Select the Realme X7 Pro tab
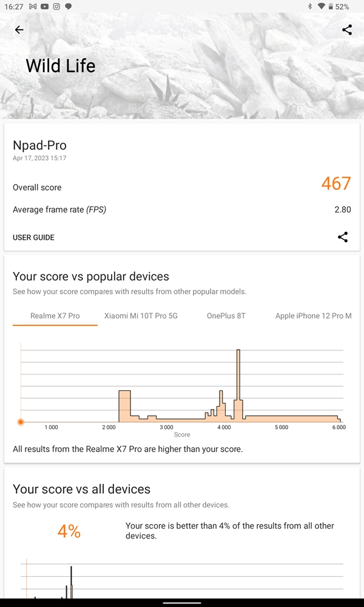Image resolution: width=364 pixels, height=607 pixels. (x=55, y=316)
